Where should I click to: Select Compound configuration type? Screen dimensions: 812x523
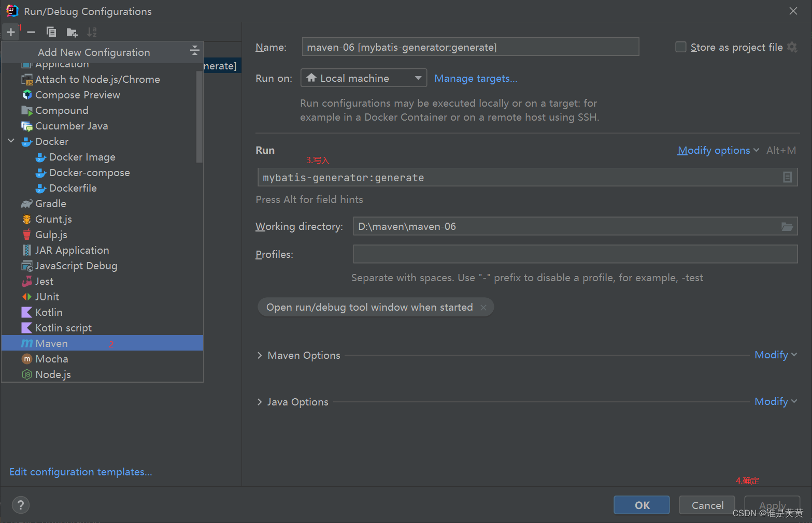pyautogui.click(x=102, y=110)
